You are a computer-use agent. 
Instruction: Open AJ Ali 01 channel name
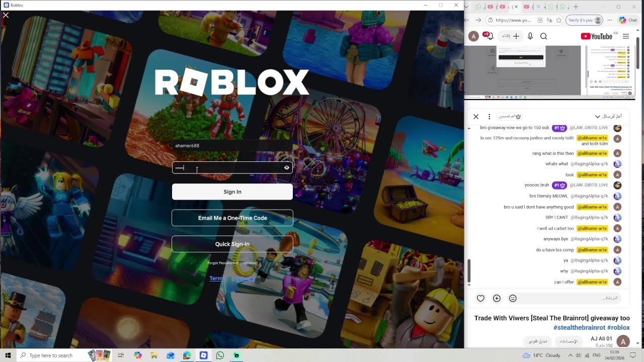point(601,339)
